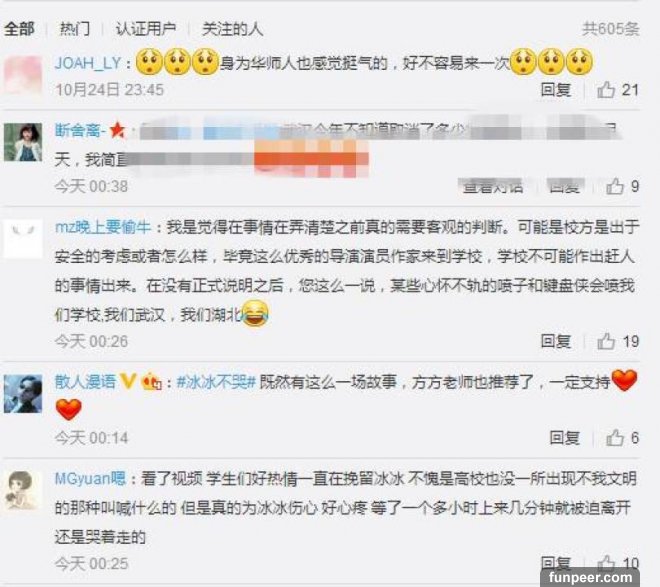
Task: Click red star badge next to 断舍离
Action: [117, 130]
